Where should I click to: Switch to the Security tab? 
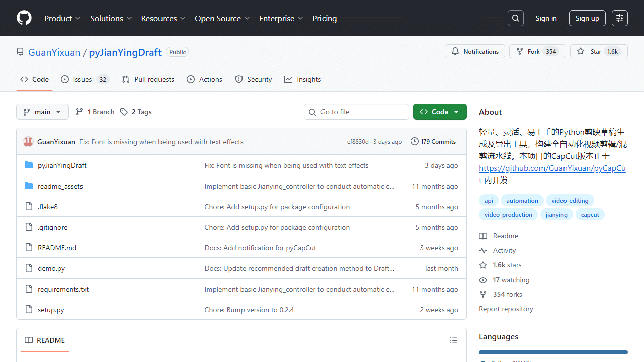point(254,79)
